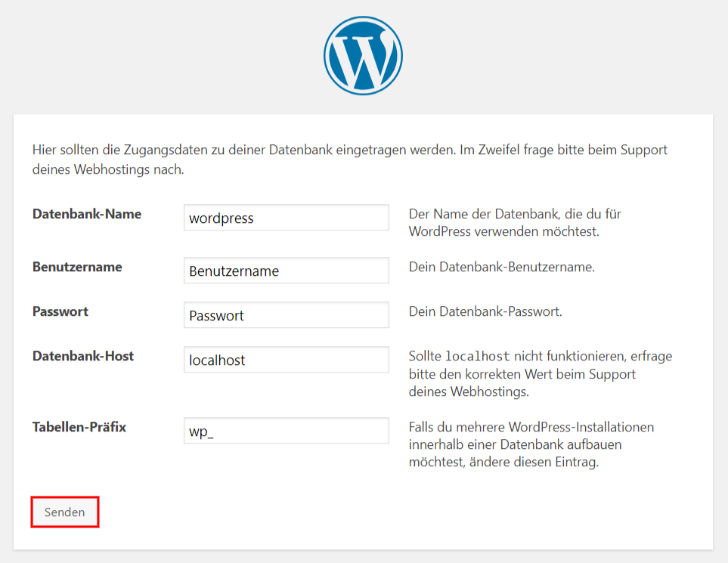Click the bold Tabellen-Präfix label
The width and height of the screenshot is (728, 563).
79,427
